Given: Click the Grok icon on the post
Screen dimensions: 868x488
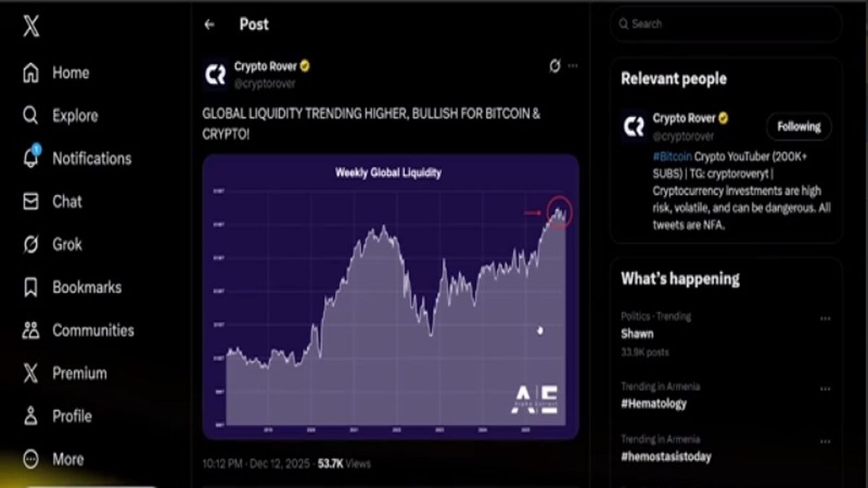Looking at the screenshot, I should (x=555, y=66).
